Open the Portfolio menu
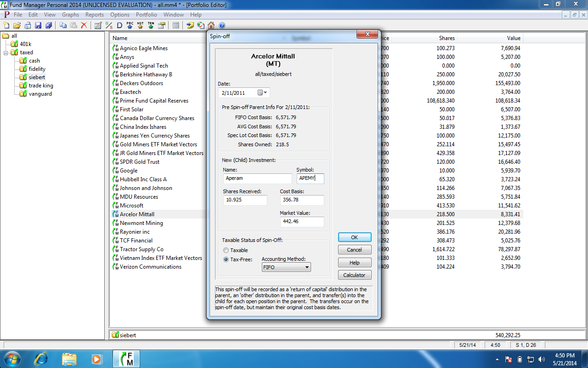The height and width of the screenshot is (368, 588). coord(146,15)
